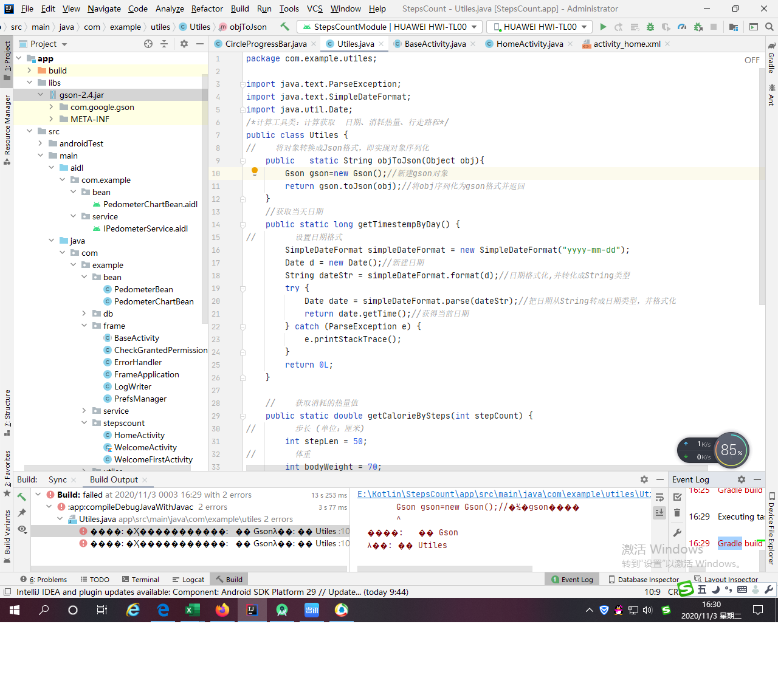Screen dimensions: 778x700
Task: Open Build panel gear options
Action: pos(644,479)
